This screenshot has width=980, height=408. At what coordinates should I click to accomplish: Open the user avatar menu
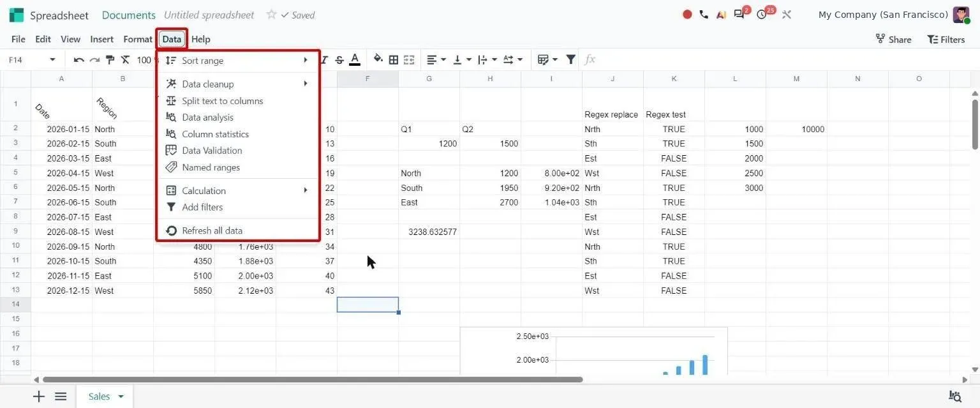pyautogui.click(x=961, y=15)
